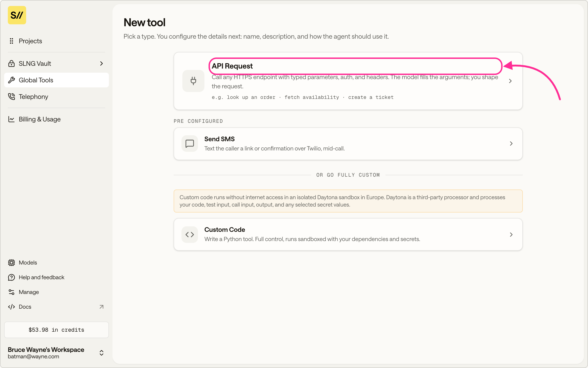Click the New tool heading
Viewport: 588px width, 368px height.
click(x=144, y=22)
